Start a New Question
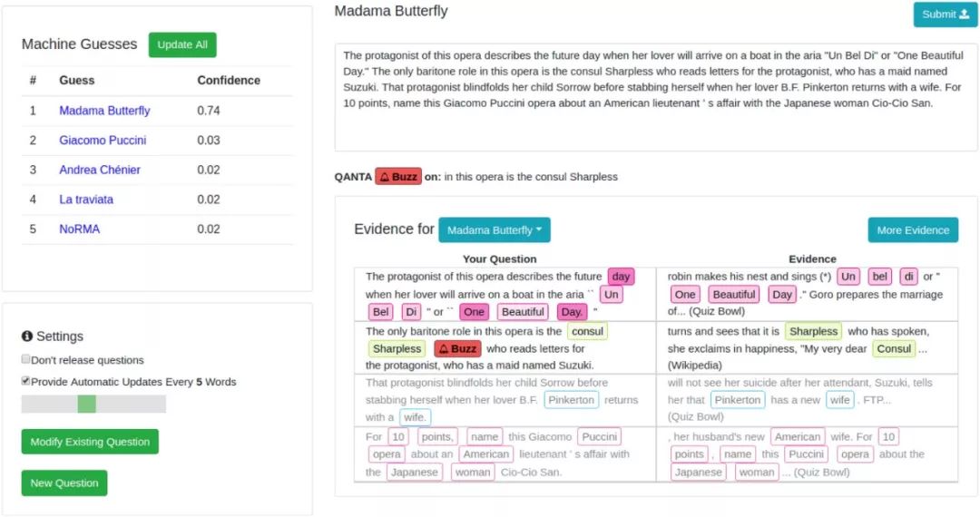Screen dimensions: 980x517 tap(64, 483)
